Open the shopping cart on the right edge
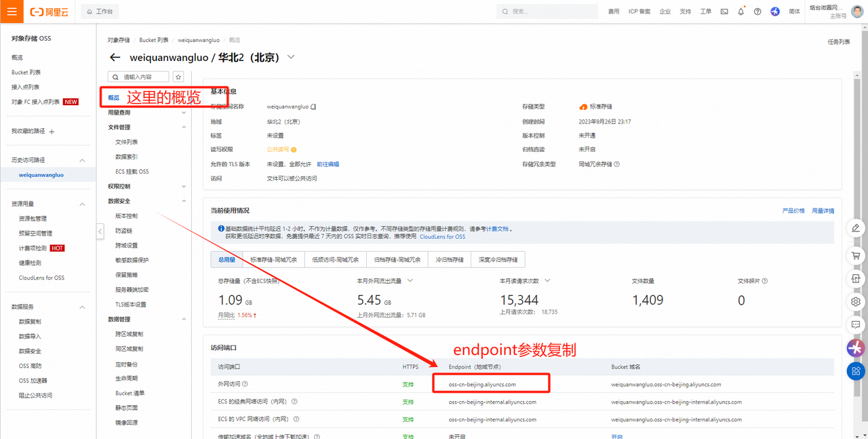 click(x=855, y=255)
